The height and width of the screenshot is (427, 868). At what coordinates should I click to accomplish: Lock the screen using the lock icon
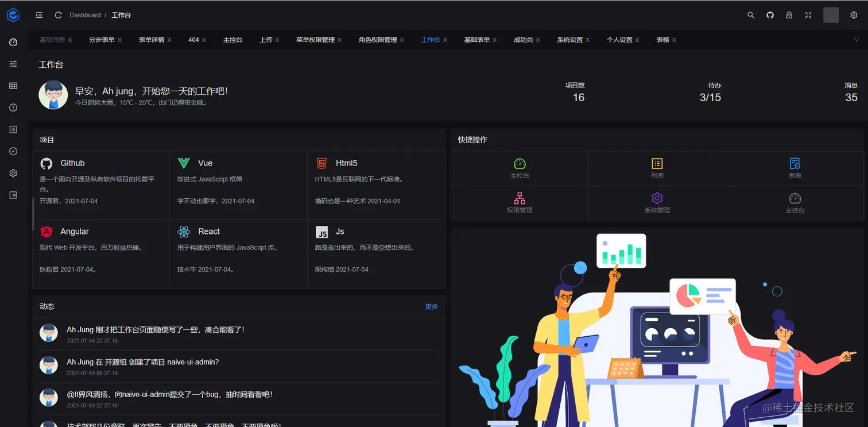(789, 15)
